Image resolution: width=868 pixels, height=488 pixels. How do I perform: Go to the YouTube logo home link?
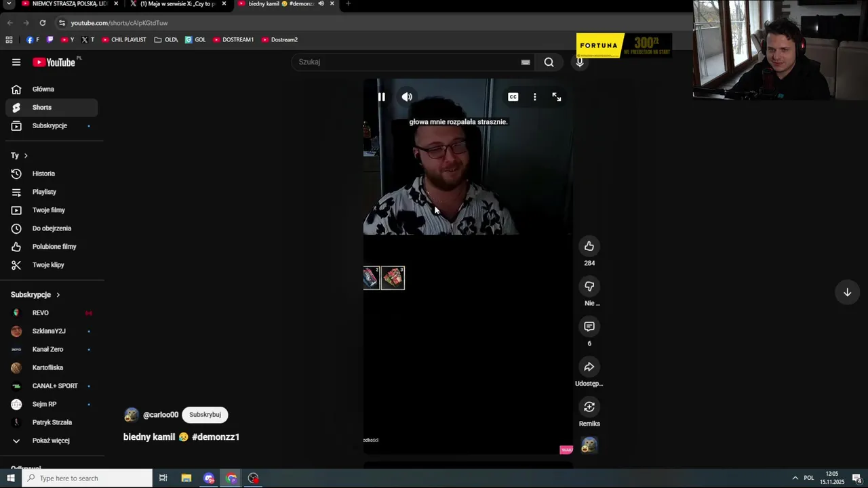click(x=54, y=62)
